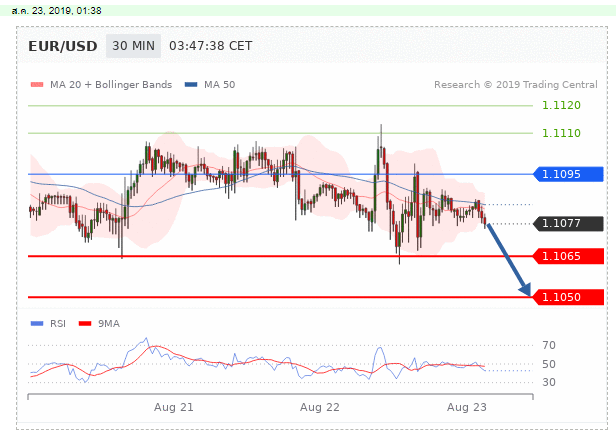Click the 03:47:38 CET timestamp
Screen dimensions: 616x437
[211, 46]
